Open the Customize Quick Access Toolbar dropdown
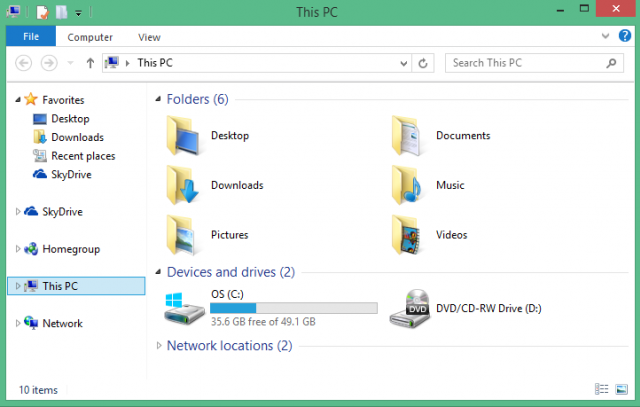Image resolution: width=640 pixels, height=407 pixels. click(78, 13)
